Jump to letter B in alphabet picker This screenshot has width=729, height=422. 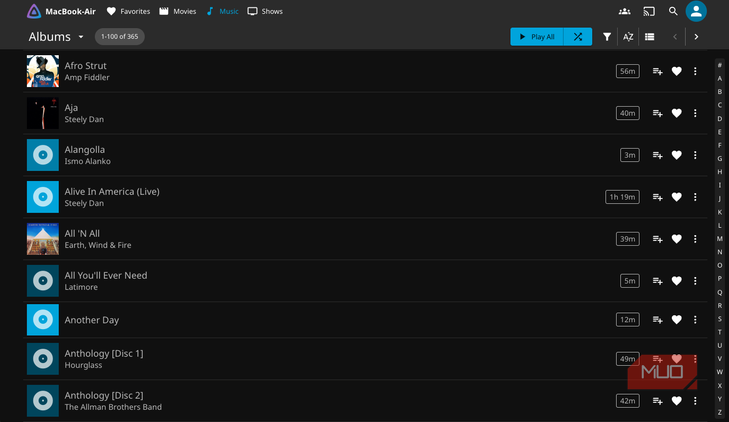tap(720, 92)
